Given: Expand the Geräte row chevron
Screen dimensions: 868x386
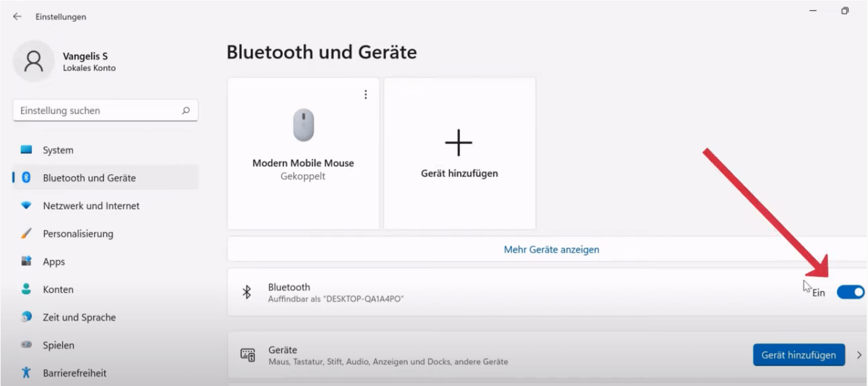Looking at the screenshot, I should click(x=859, y=355).
